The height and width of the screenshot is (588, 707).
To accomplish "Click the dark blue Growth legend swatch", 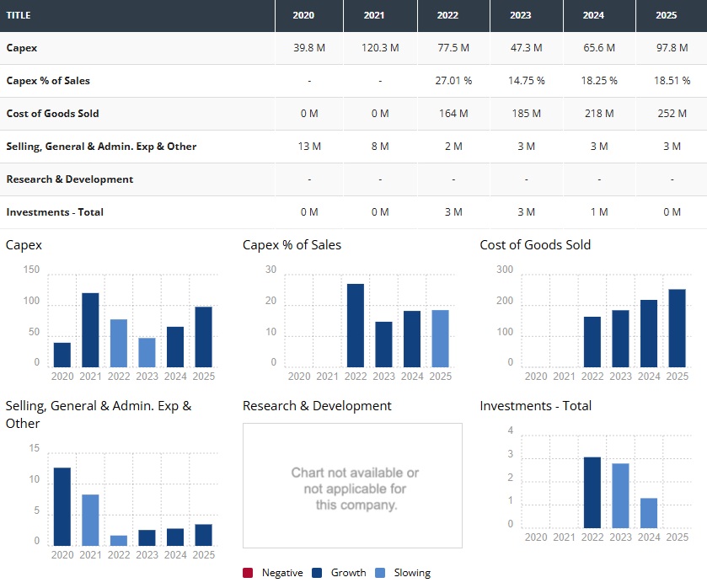I will tap(318, 573).
